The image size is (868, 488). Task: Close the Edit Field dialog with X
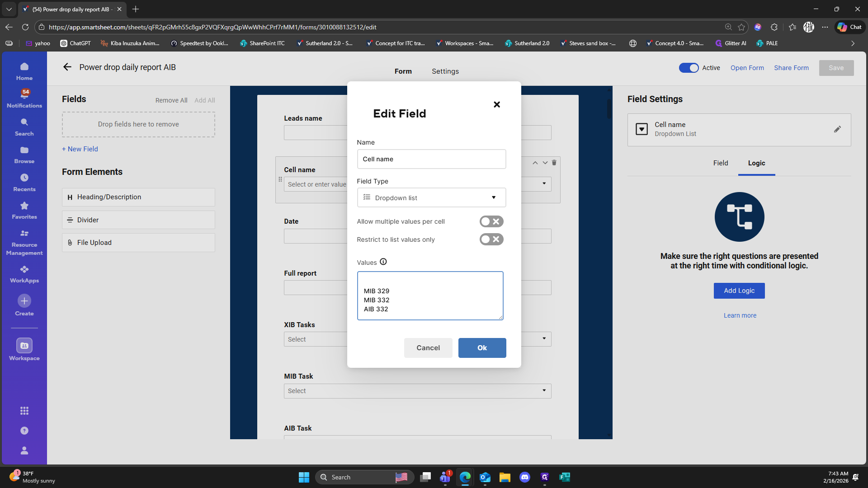pos(496,104)
